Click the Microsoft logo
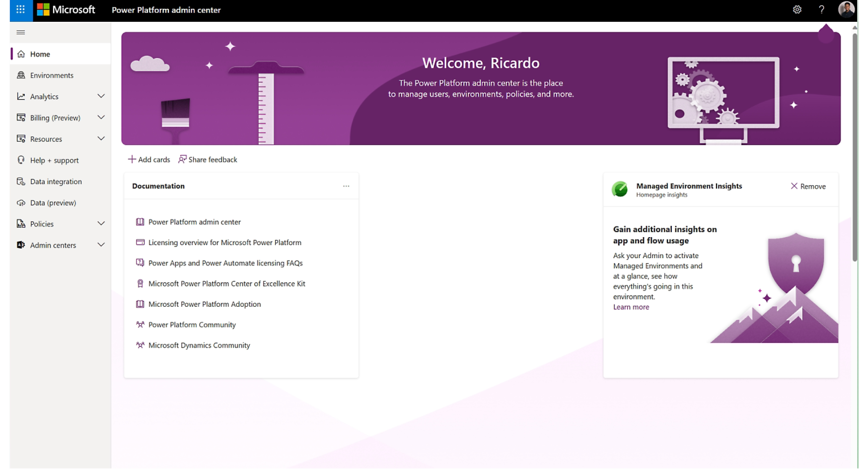868x469 pixels. tap(66, 9)
